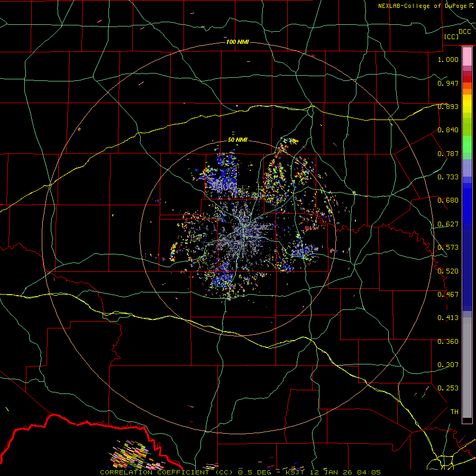The image size is (476, 476).
Task: Click the gray lower portion of color bar
Action: coord(467,368)
